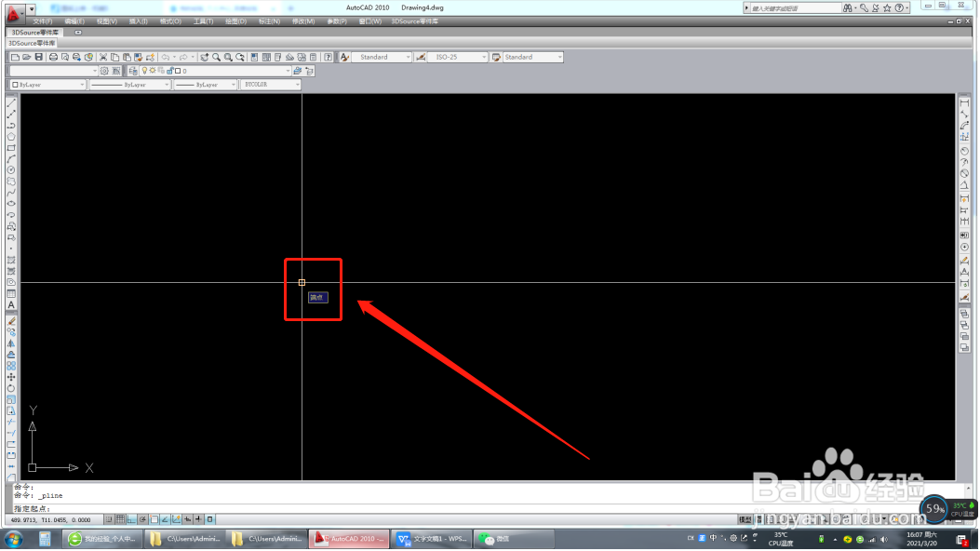Select the Array modify tool
This screenshot has height=551, width=980.
click(11, 366)
